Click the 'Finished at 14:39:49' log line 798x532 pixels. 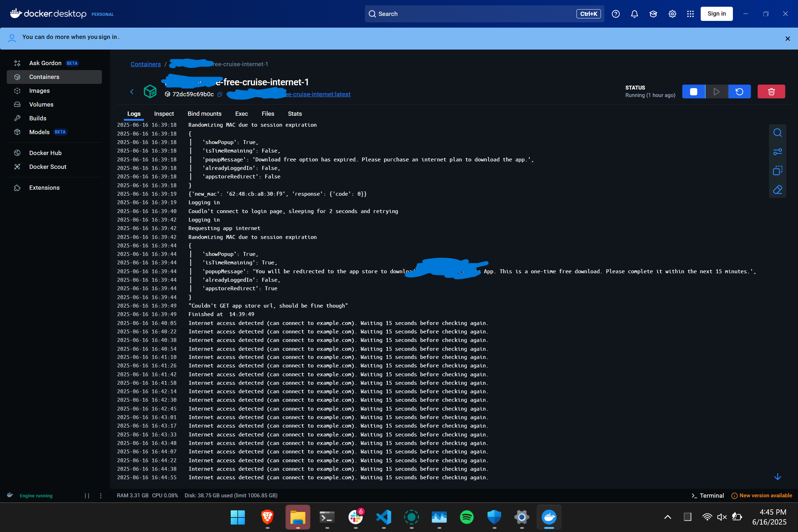221,314
